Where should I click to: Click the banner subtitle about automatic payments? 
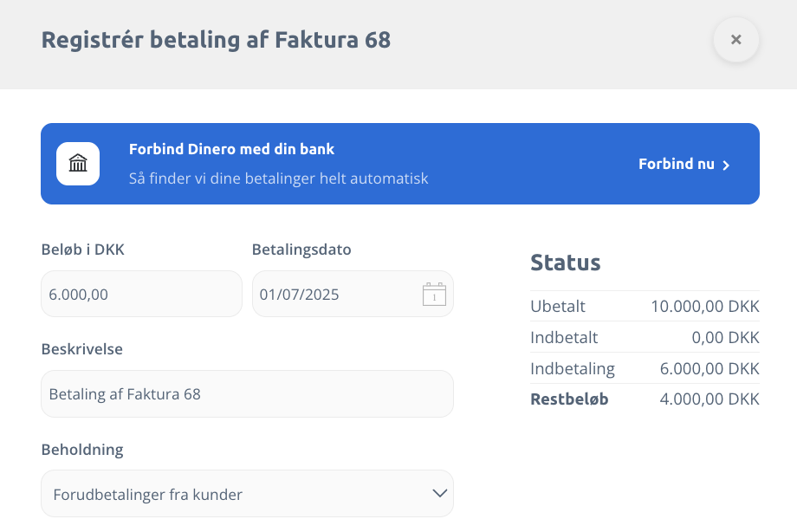pyautogui.click(x=279, y=178)
